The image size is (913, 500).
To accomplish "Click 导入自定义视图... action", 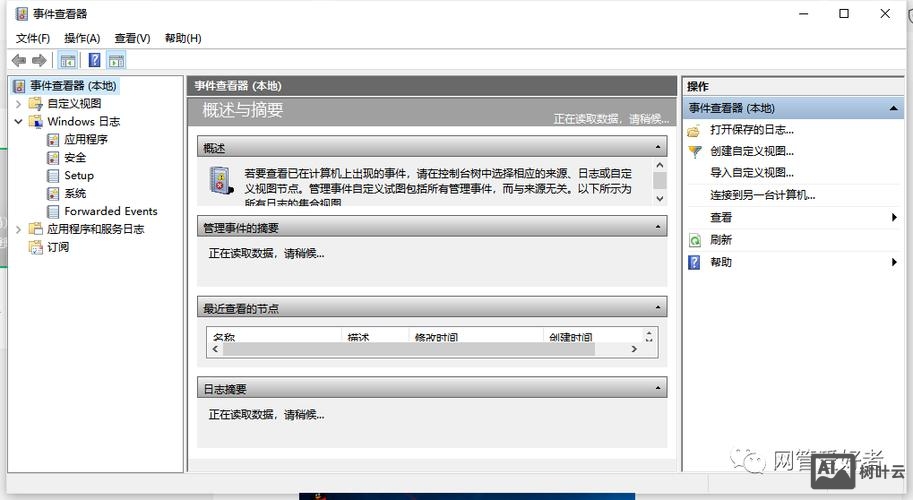I will [752, 173].
